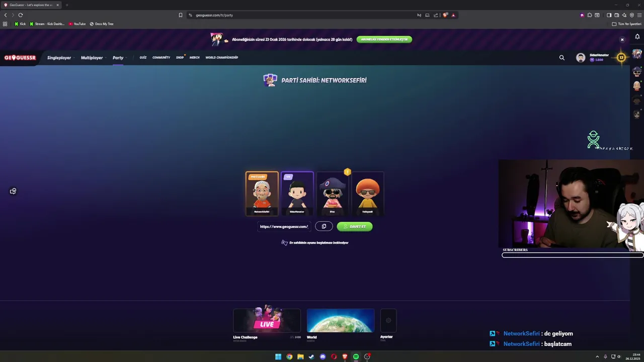Close the subscription banner with the X

tap(622, 40)
